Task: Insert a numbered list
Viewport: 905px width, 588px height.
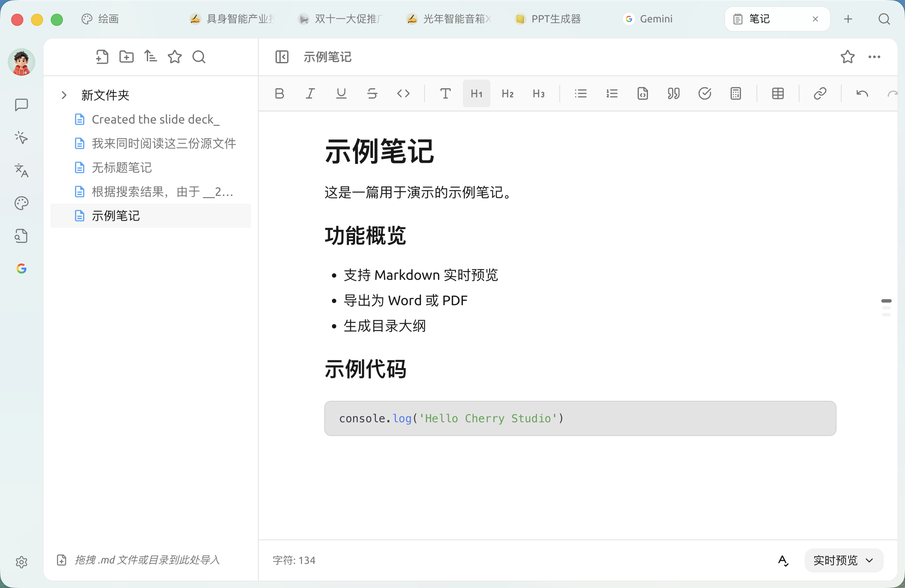Action: click(612, 93)
